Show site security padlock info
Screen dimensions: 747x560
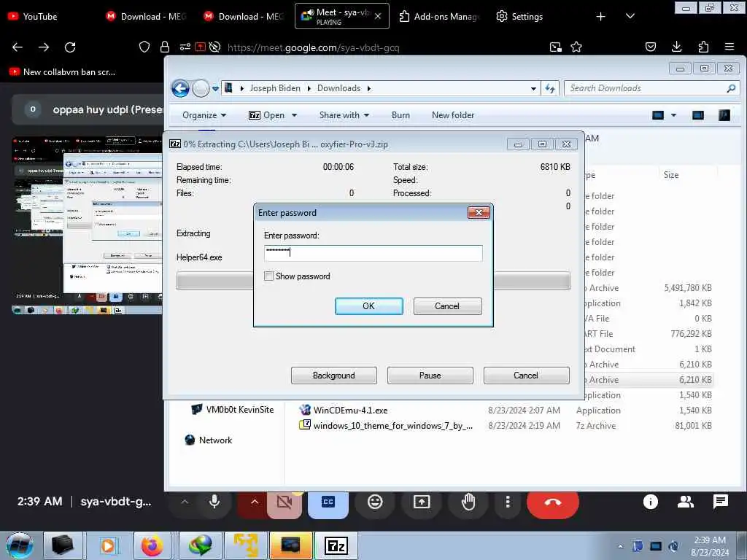165,47
